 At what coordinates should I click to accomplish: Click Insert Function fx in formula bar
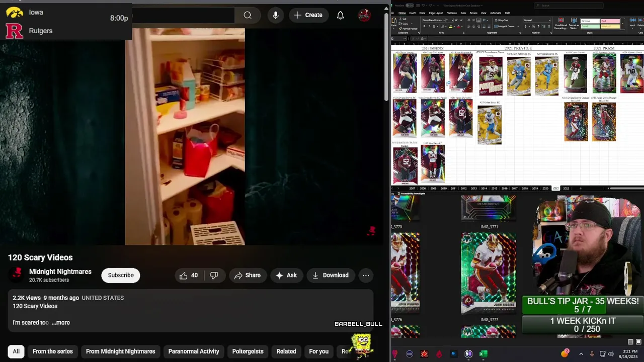pos(422,39)
